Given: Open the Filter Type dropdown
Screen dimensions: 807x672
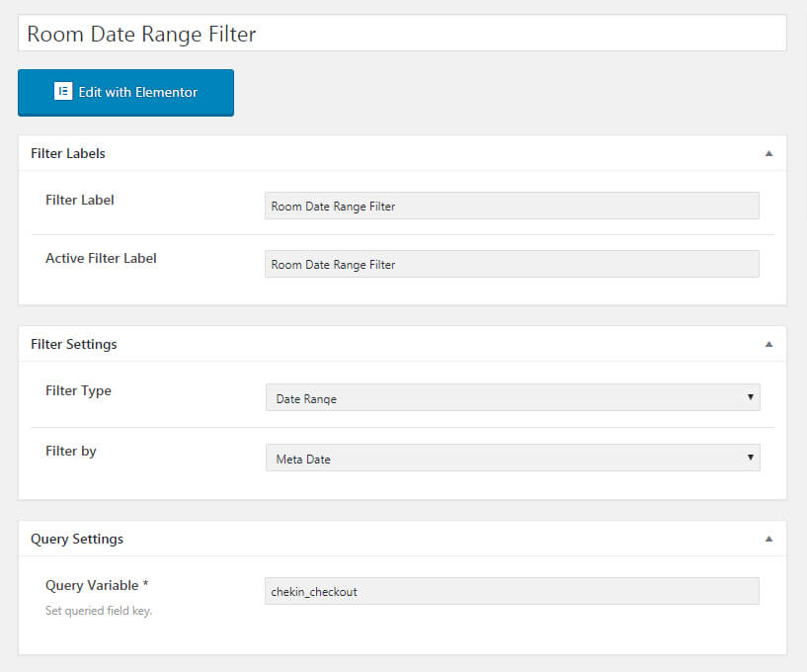Looking at the screenshot, I should point(513,397).
